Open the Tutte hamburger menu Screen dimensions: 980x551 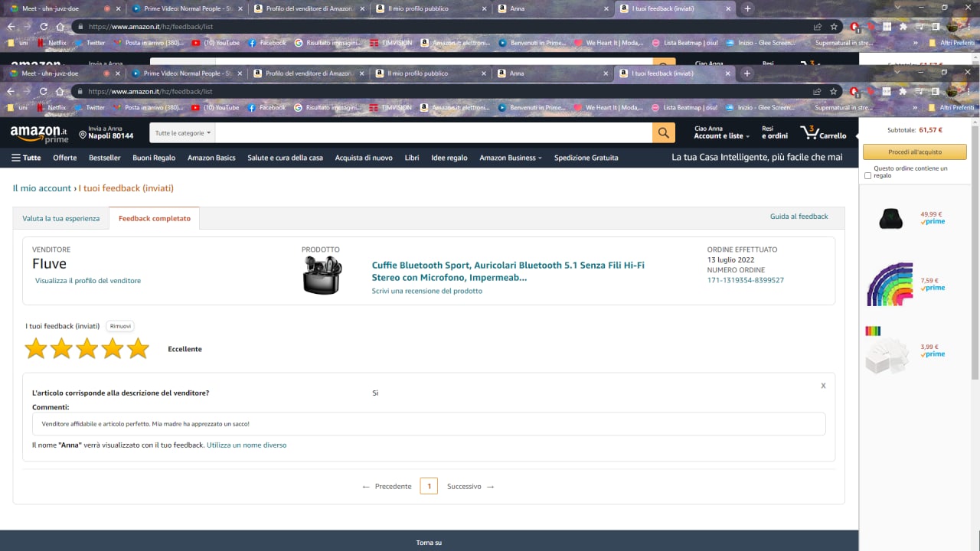click(26, 158)
